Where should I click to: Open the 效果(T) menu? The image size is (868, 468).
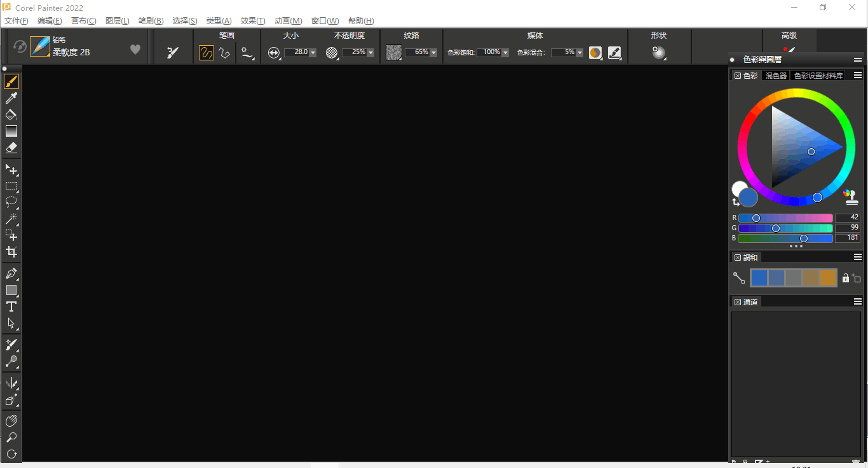click(x=253, y=21)
